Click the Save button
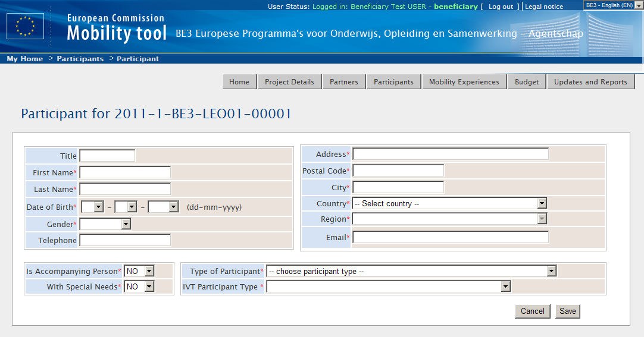The height and width of the screenshot is (337, 644). click(568, 311)
